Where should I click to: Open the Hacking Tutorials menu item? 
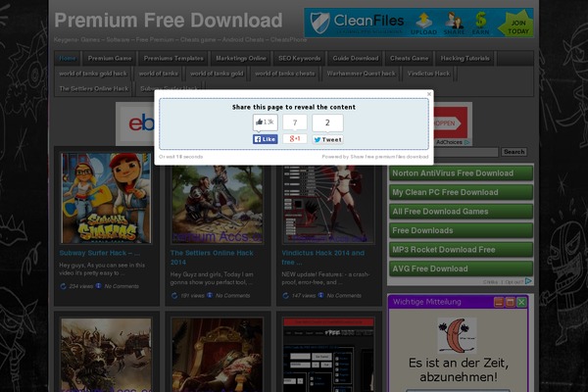(x=465, y=58)
